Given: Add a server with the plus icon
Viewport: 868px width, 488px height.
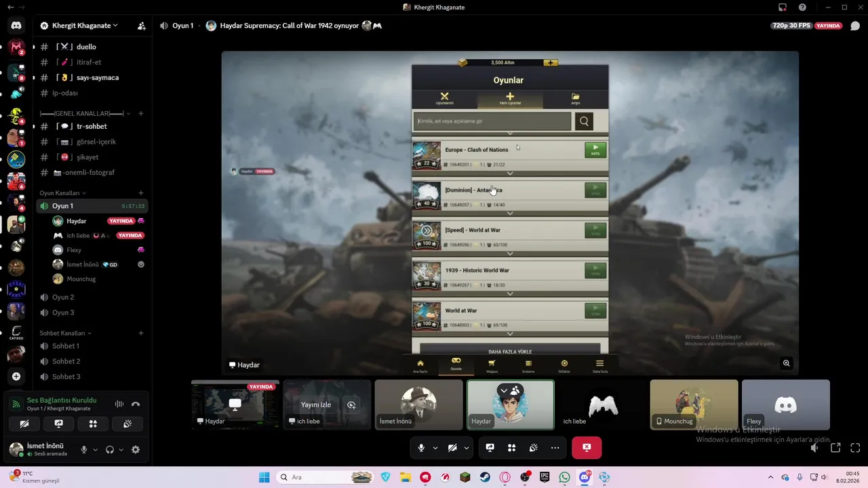Looking at the screenshot, I should point(16,376).
